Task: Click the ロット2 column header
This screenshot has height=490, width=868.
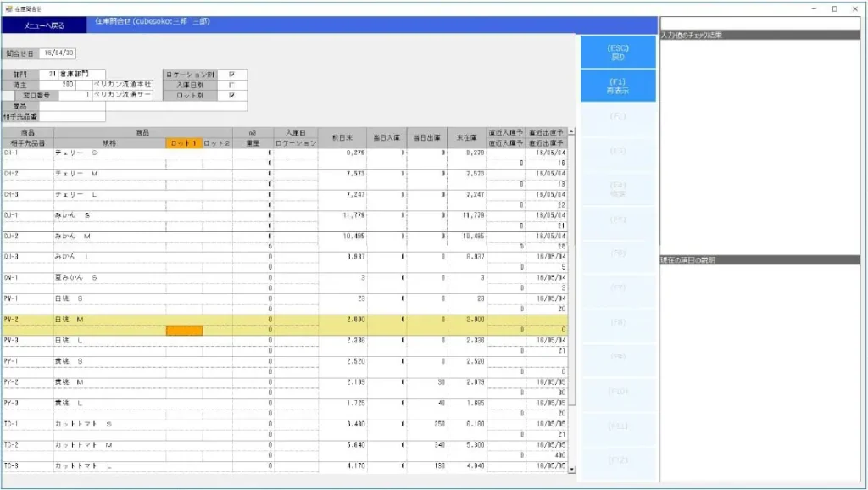Action: click(x=217, y=143)
